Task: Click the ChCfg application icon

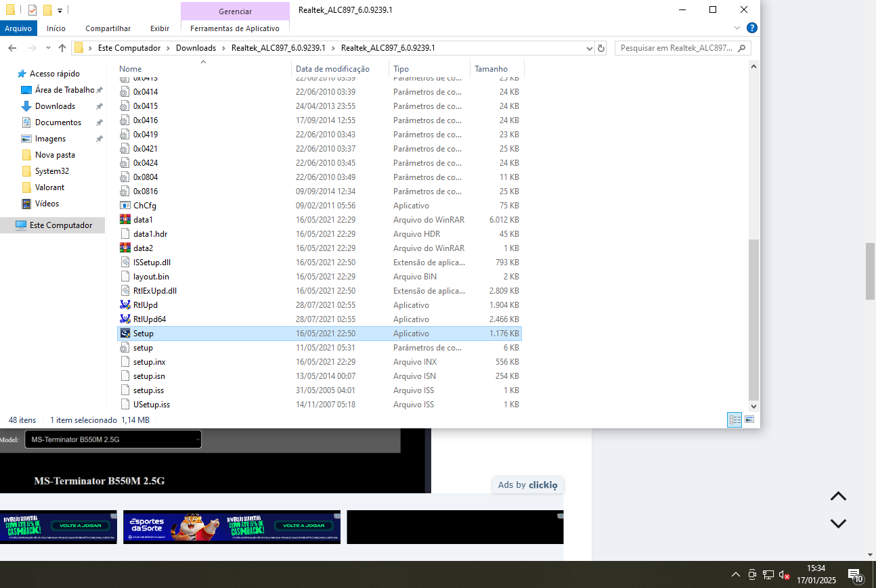Action: (x=125, y=206)
